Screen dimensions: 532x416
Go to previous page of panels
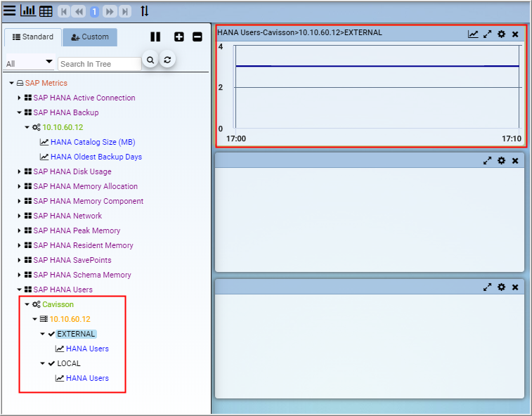coord(79,12)
